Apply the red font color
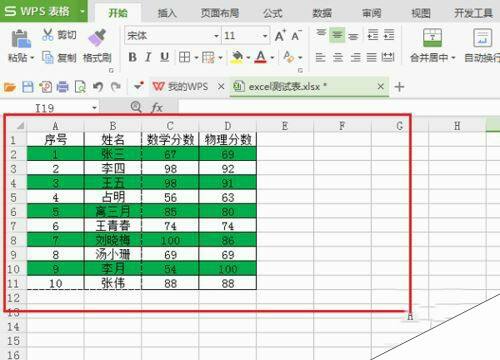The image size is (500, 360). (x=261, y=57)
